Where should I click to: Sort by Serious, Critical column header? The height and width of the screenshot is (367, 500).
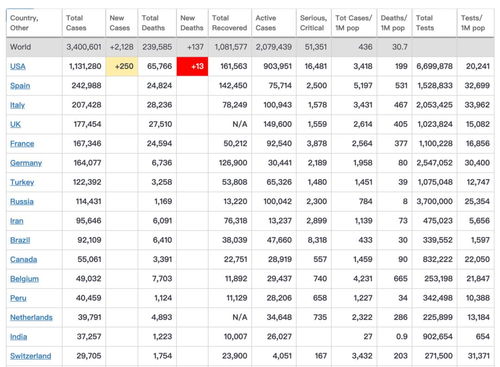(x=314, y=23)
